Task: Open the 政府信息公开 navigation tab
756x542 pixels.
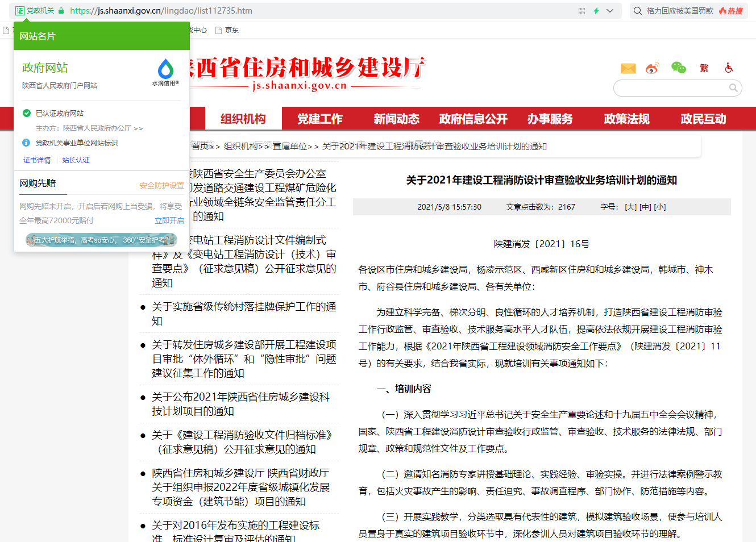Action: [473, 119]
